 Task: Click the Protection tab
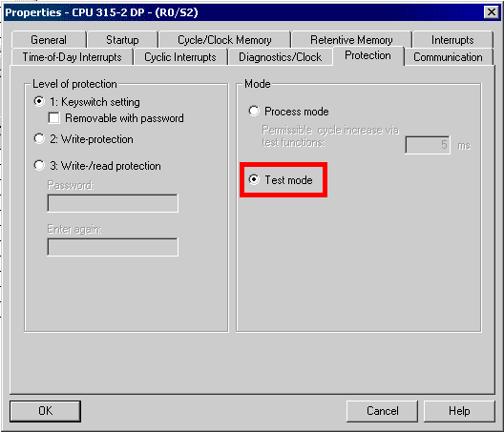(x=368, y=55)
